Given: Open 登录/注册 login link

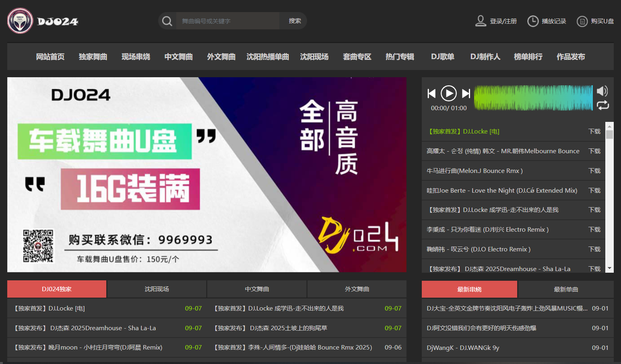Looking at the screenshot, I should click(503, 21).
